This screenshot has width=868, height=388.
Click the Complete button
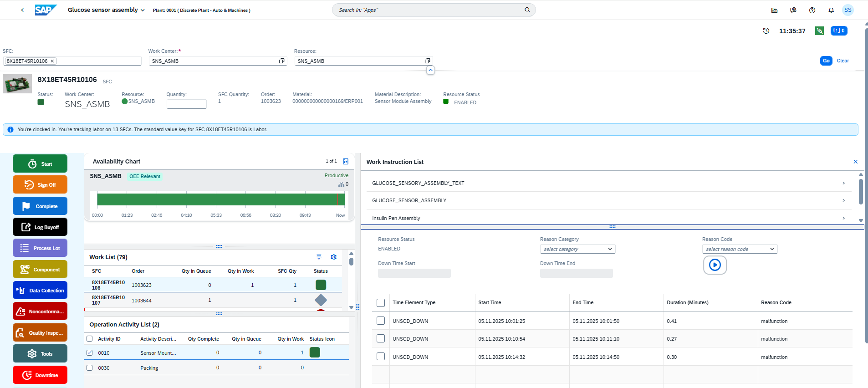click(x=40, y=206)
